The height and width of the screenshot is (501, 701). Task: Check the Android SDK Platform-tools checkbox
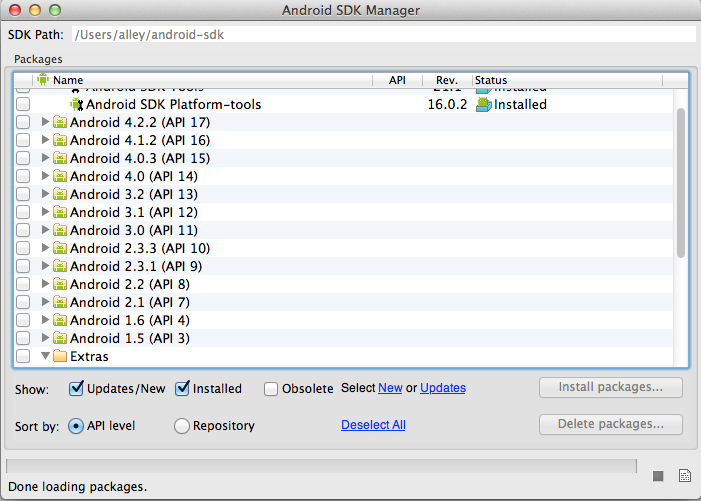(x=23, y=105)
